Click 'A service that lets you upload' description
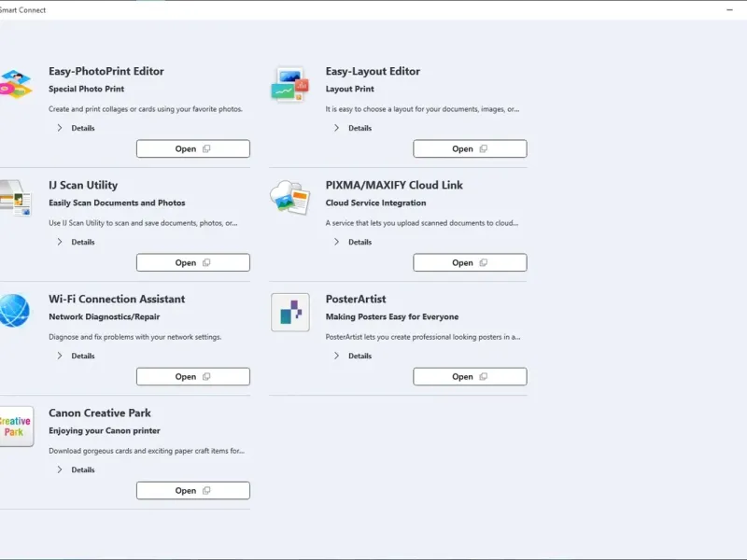Viewport: 747px width, 560px height. tap(422, 223)
